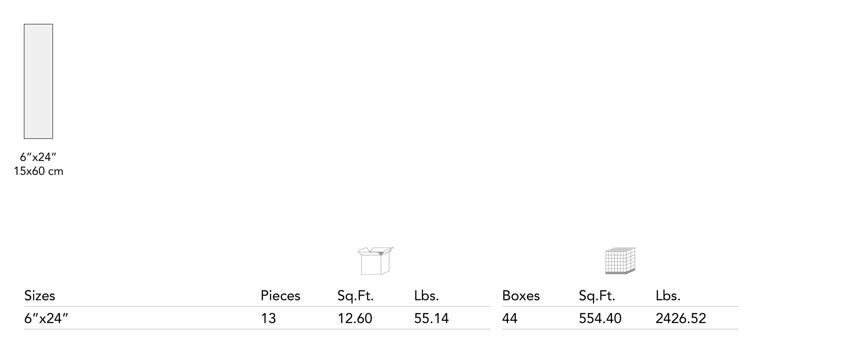This screenshot has width=868, height=338.
Task: Click the Sq.Ft. header under the box icon
Action: point(355,296)
